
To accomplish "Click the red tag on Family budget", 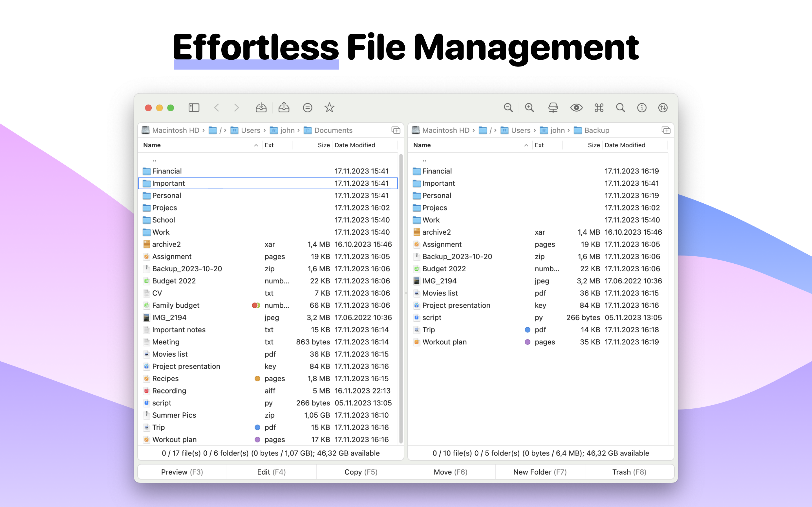I will pos(255,305).
